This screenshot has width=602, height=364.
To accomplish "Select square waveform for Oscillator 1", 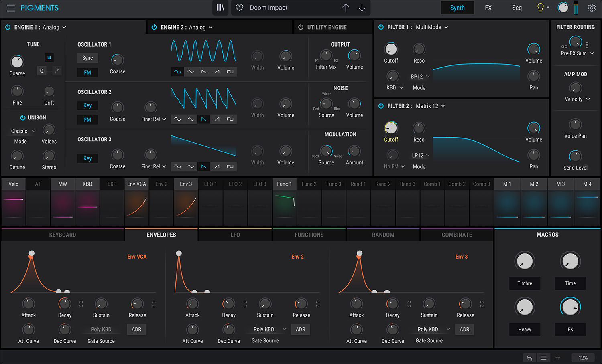I will coord(230,72).
